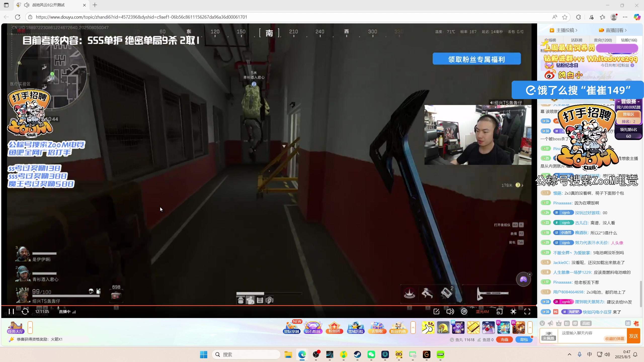Open 星际穿越 activity icon
The height and width of the screenshot is (362, 644).
(292, 328)
